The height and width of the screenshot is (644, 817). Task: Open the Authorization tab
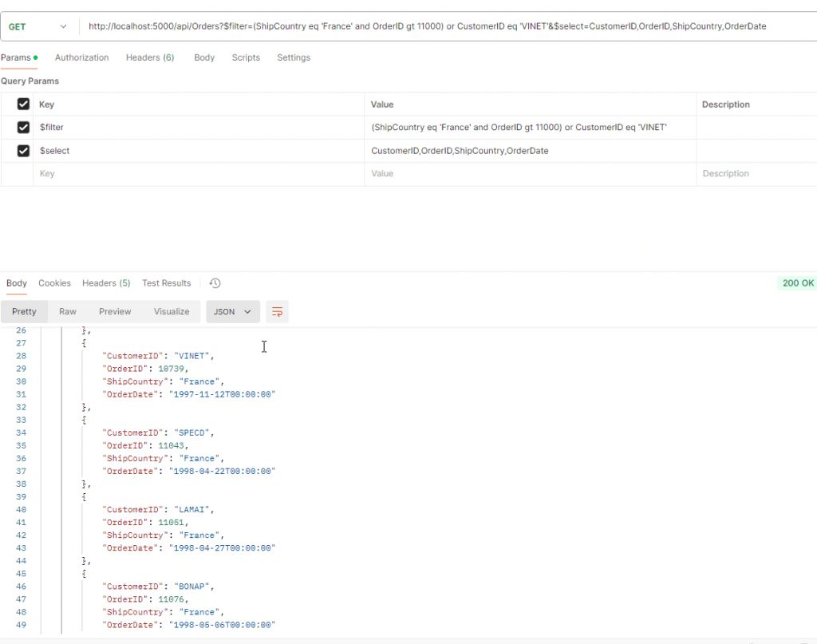coord(81,57)
